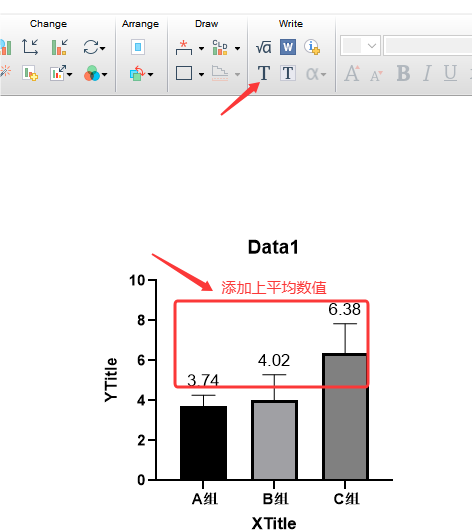Expand the CLD icon dropdown arrow
Screen dimensions: 472x532
tap(238, 49)
